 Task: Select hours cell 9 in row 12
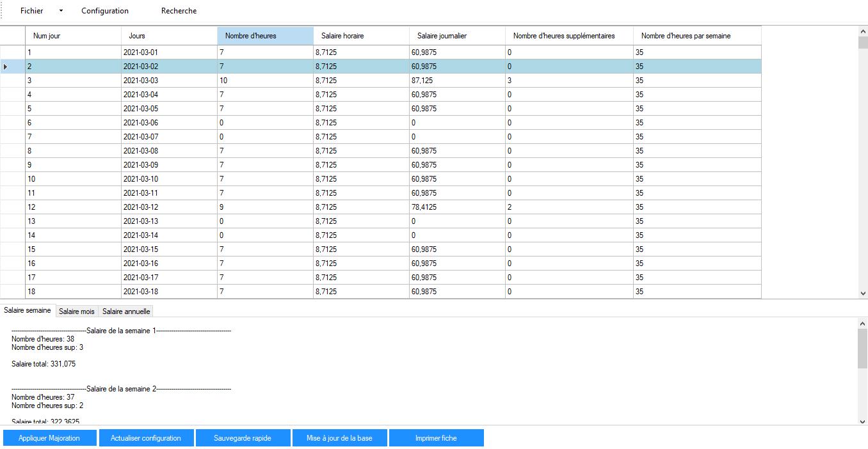tap(265, 207)
